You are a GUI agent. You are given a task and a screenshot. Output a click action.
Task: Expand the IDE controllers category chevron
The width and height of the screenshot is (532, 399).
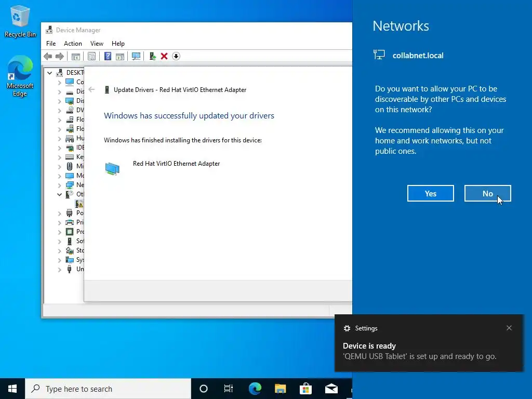coord(59,148)
